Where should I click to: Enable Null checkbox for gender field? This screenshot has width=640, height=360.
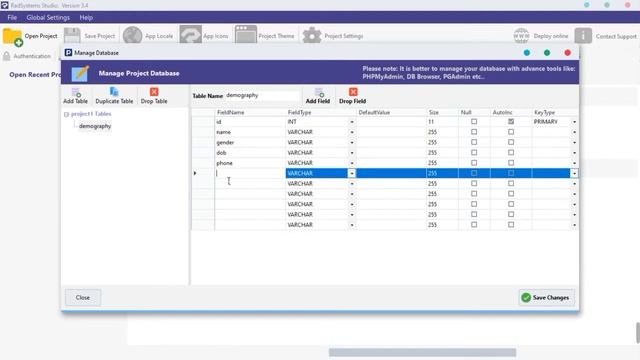tap(474, 142)
